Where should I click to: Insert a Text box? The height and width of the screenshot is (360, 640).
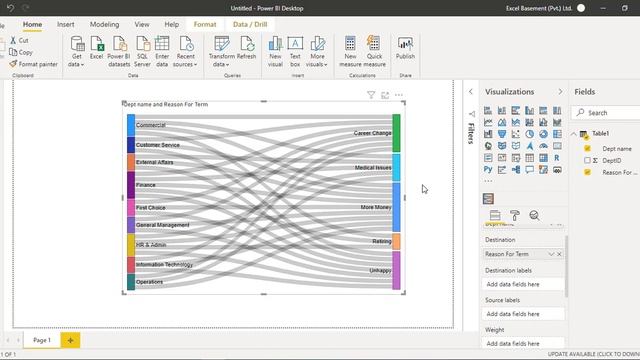tap(295, 51)
